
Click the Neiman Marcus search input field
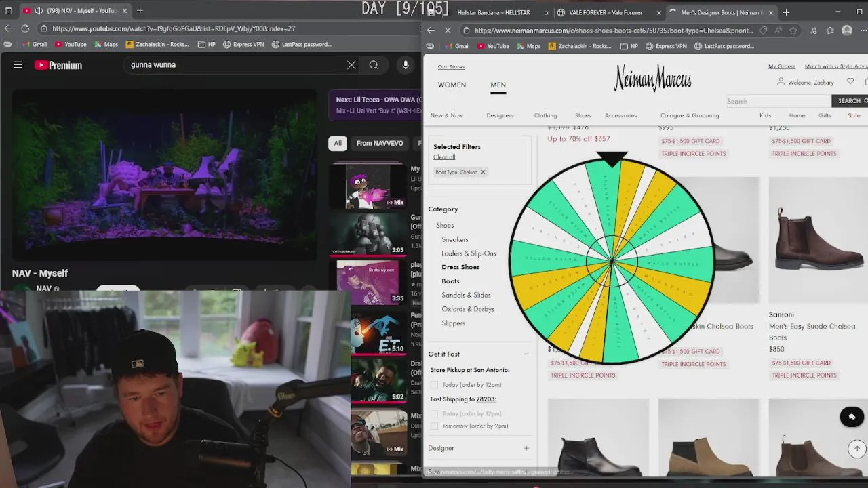point(778,101)
